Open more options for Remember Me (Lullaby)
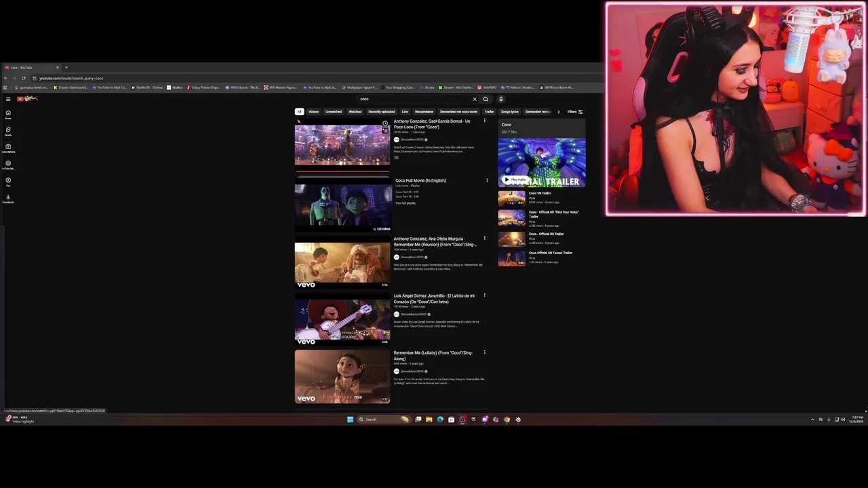 [484, 352]
